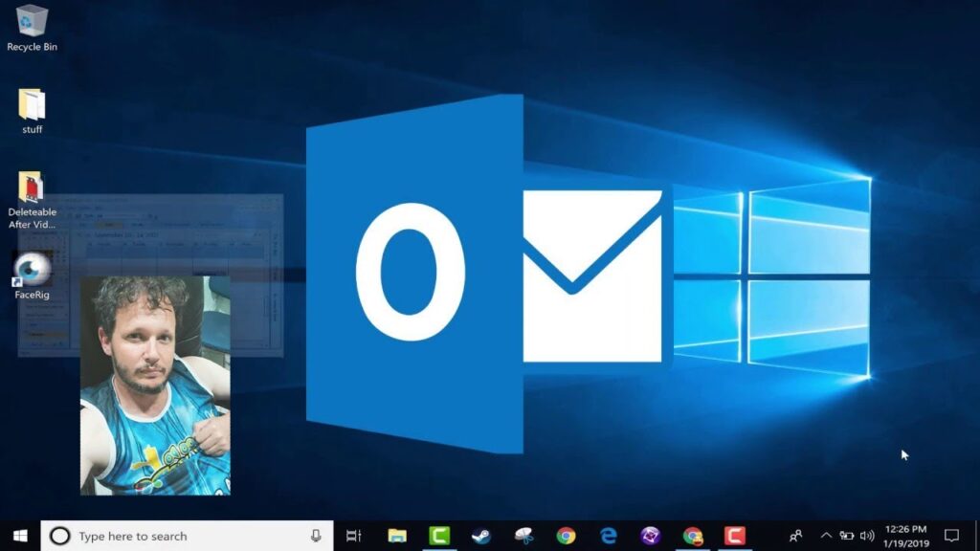Open green Camtasia icon on taskbar
Image resolution: width=980 pixels, height=551 pixels.
[439, 536]
